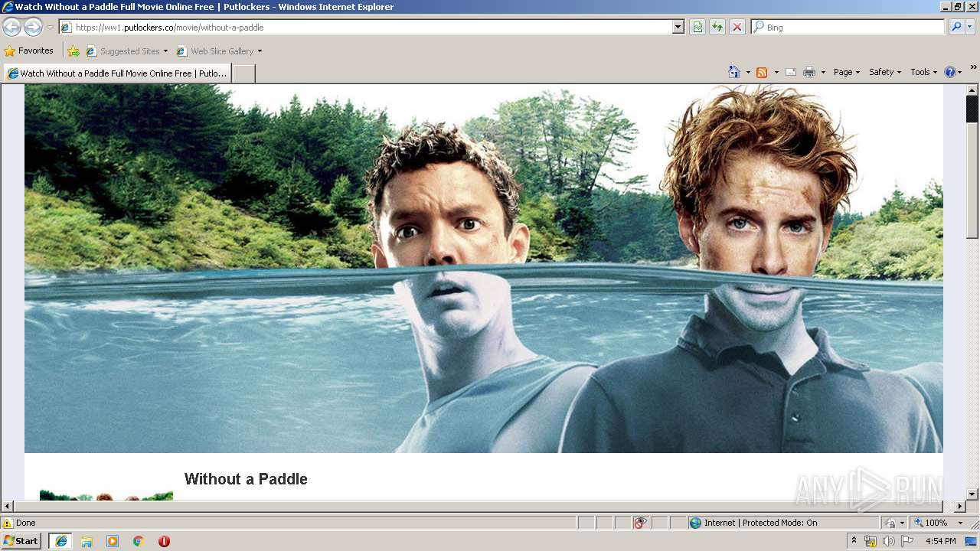Expand the command bar overflow chevron
Image resolution: width=980 pixels, height=551 pixels.
(973, 68)
